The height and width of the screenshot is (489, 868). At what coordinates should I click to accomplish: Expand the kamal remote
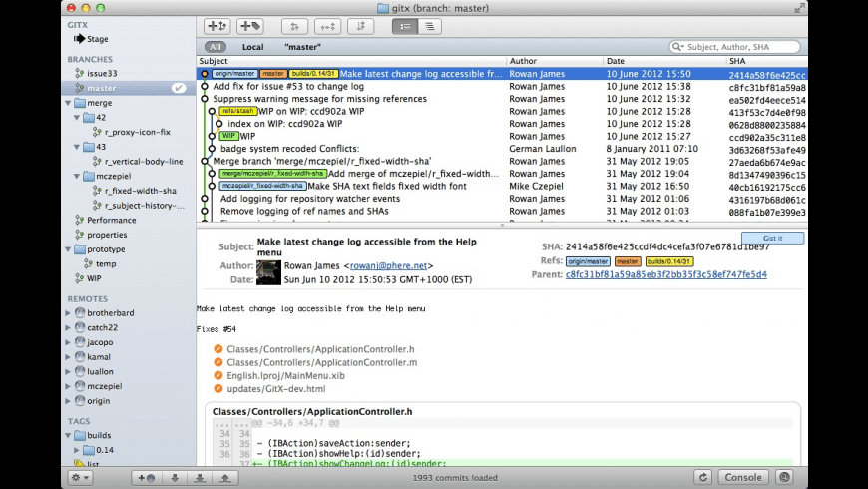click(68, 357)
